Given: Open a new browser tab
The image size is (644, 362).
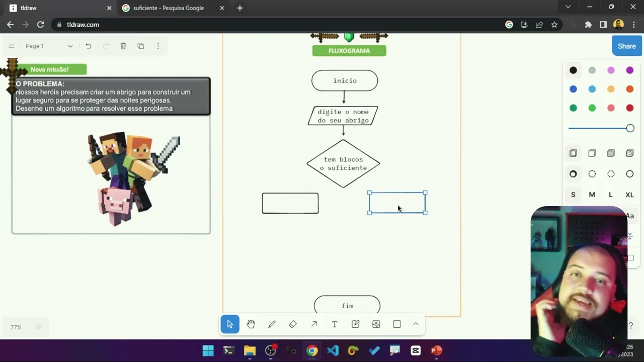Looking at the screenshot, I should point(240,8).
